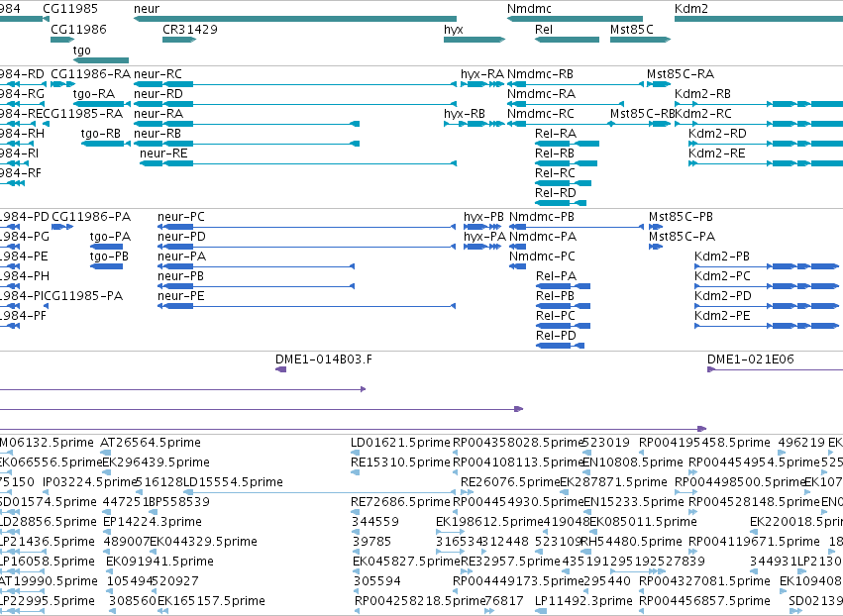Image resolution: width=843 pixels, height=616 pixels.
Task: Select transcript Nmdmc-RA
Action: click(541, 94)
